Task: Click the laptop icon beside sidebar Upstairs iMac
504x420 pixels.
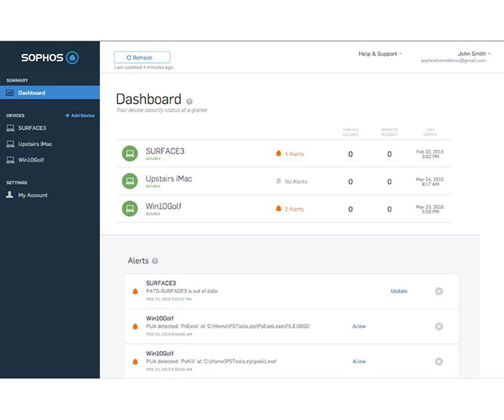Action: point(10,144)
